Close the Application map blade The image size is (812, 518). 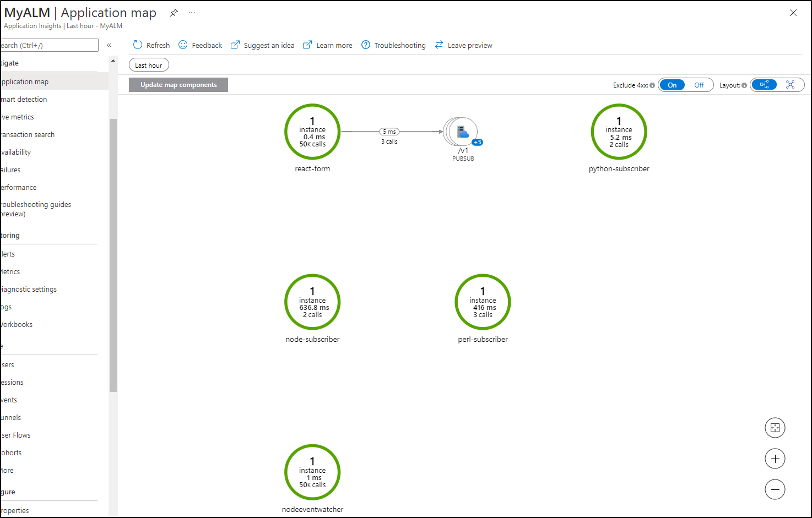pos(793,13)
